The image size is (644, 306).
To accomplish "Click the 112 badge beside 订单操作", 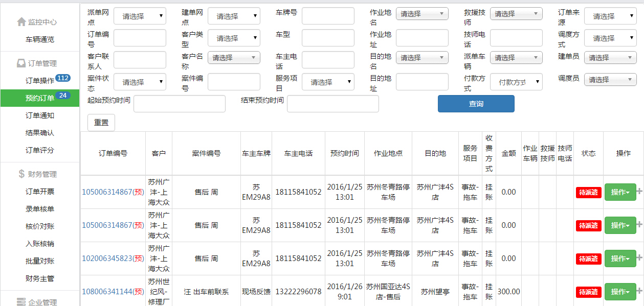I will click(x=63, y=78).
